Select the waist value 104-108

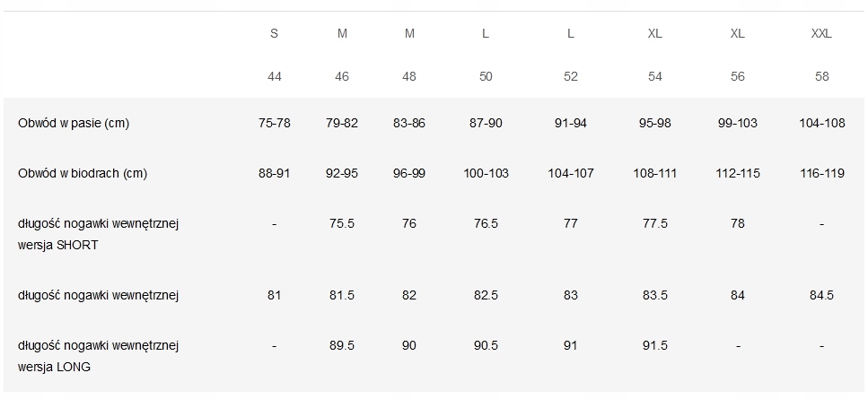coord(821,123)
